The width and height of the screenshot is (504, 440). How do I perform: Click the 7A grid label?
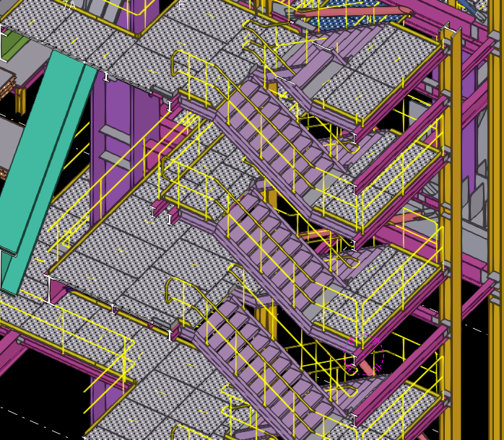(x=69, y=5)
